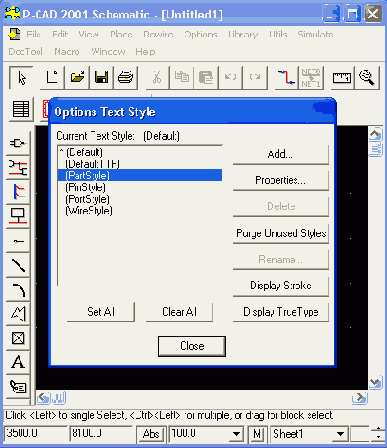Image resolution: width=387 pixels, height=448 pixels.
Task: Open Properties... for selected style
Action: point(281,180)
